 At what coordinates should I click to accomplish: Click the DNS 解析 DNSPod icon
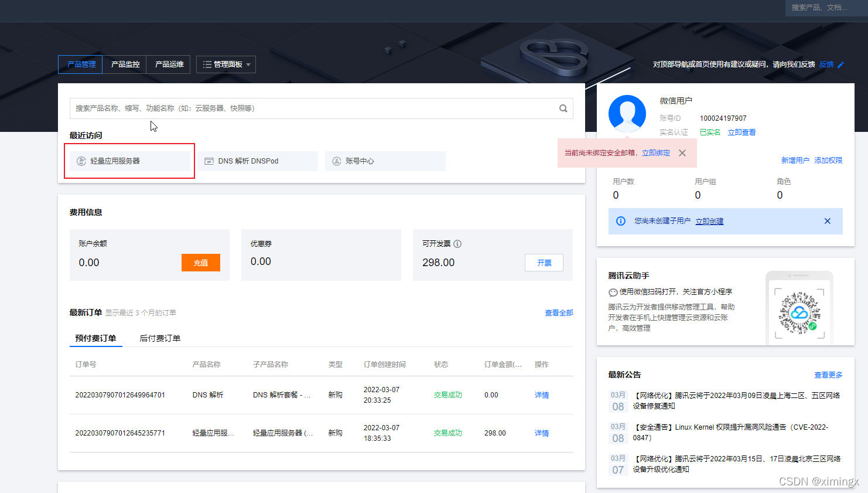click(209, 161)
